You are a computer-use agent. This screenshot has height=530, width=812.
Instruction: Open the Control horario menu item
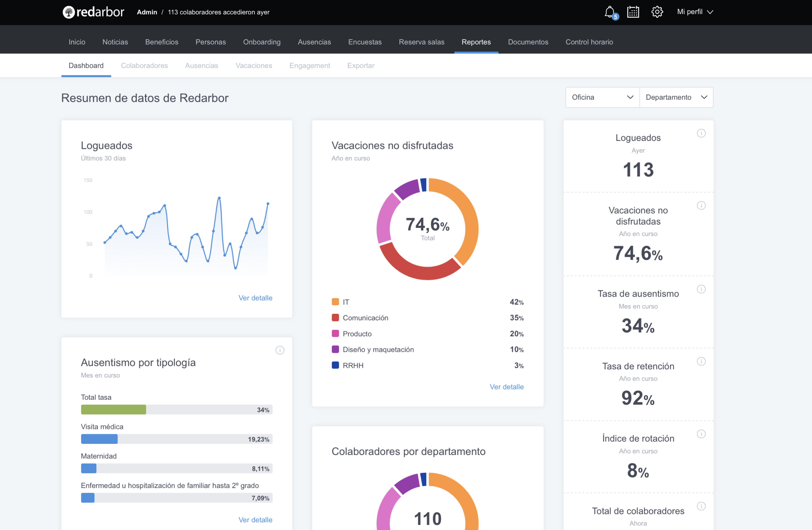click(x=589, y=42)
